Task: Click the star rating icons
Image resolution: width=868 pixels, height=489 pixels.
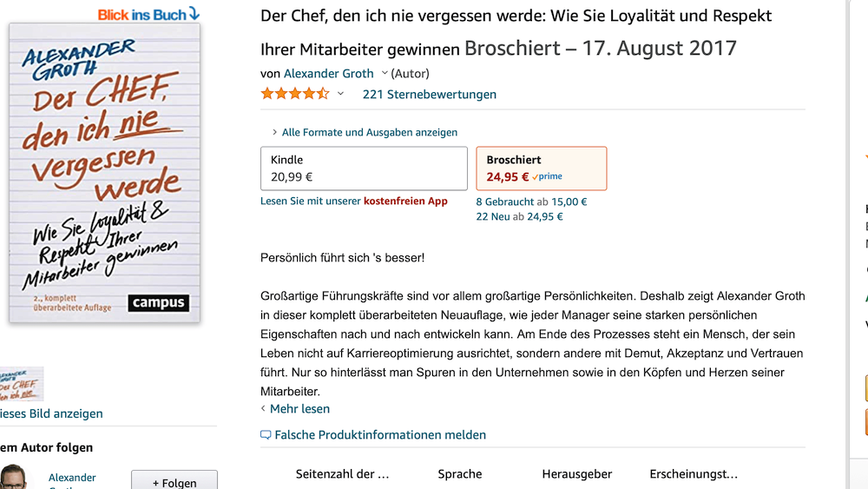Action: click(295, 94)
